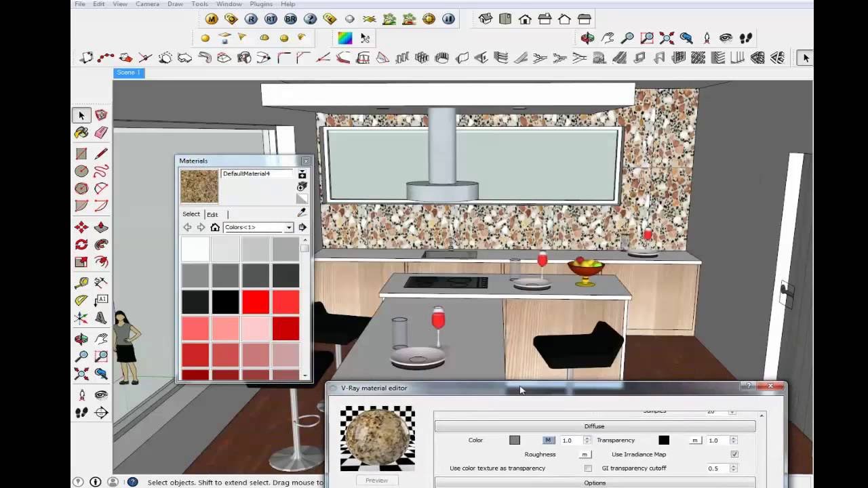Toggle Use Irradiance Map checkbox
Image resolution: width=868 pixels, height=488 pixels.
coord(734,454)
